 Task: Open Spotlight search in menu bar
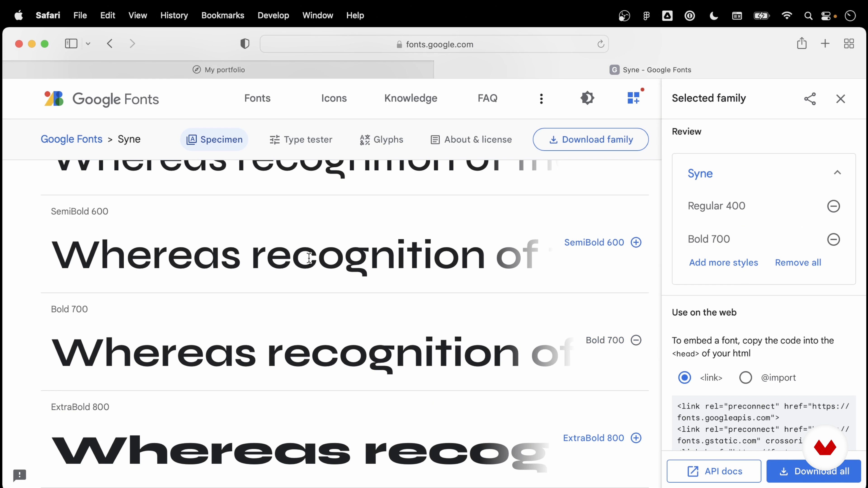pyautogui.click(x=808, y=16)
